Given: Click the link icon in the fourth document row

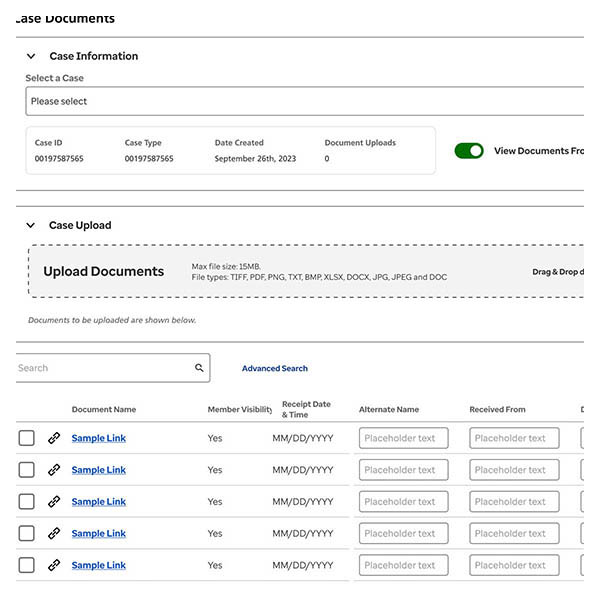Looking at the screenshot, I should tap(54, 534).
